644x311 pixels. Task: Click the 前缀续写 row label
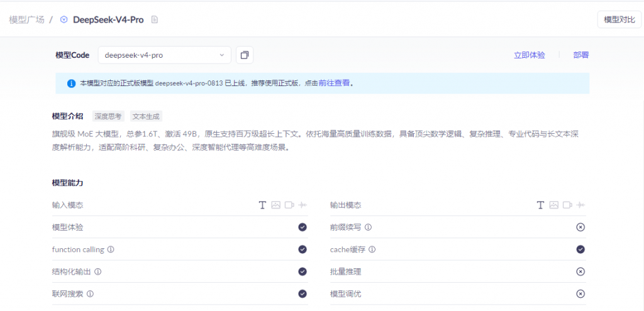pyautogui.click(x=346, y=227)
